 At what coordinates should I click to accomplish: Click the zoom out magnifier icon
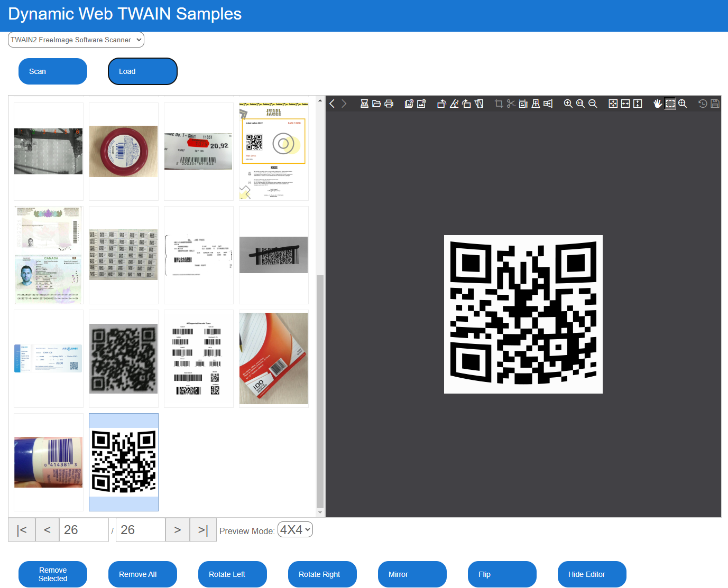[x=593, y=104]
